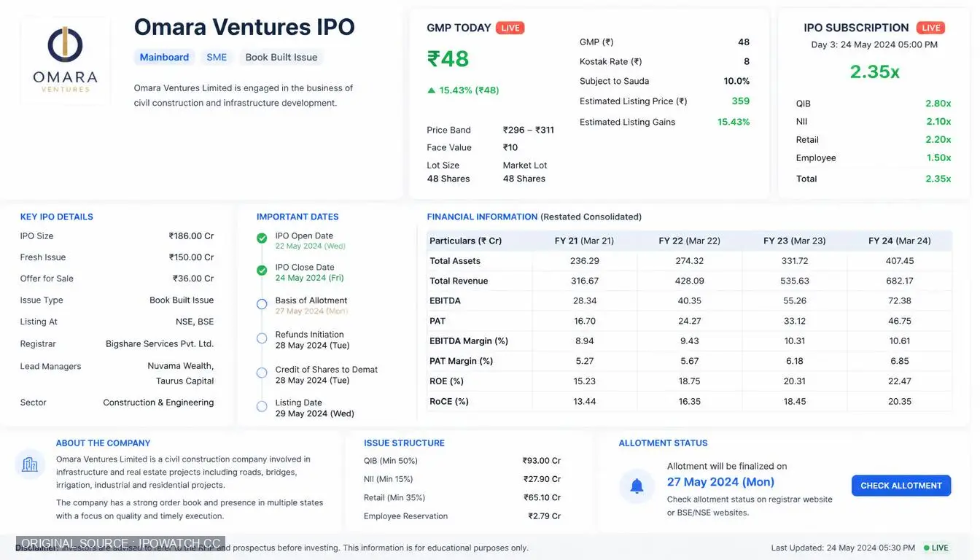Viewport: 980px width, 560px height.
Task: Click Bigshare Services Pvt. Ltd. registrar
Action: point(160,344)
